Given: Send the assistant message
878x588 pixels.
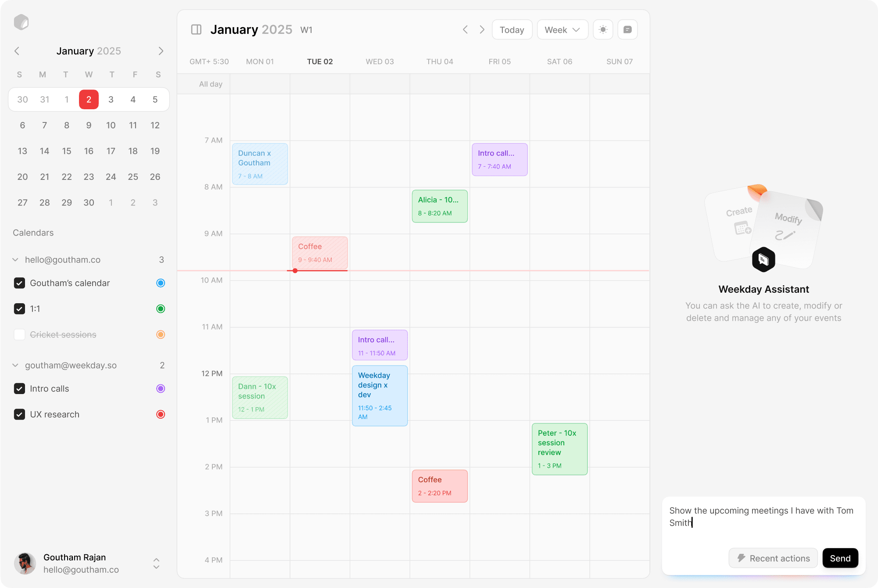Looking at the screenshot, I should pyautogui.click(x=840, y=558).
